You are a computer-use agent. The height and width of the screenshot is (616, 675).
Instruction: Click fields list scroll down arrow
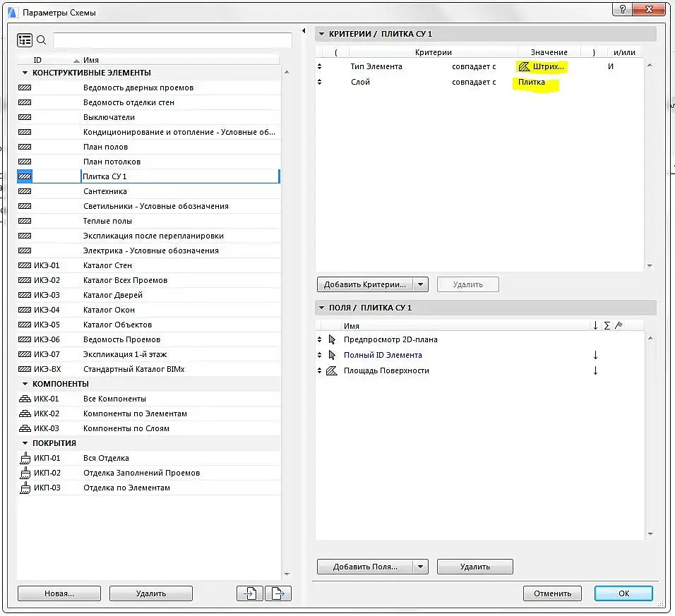[x=650, y=534]
